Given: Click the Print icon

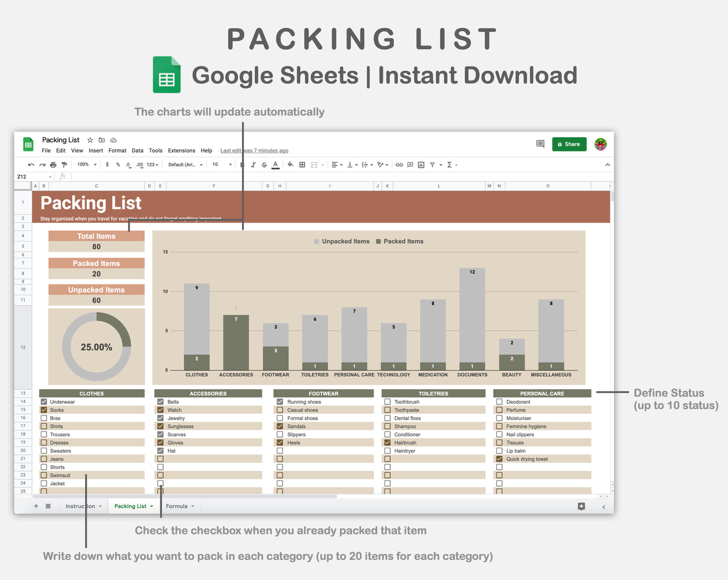Looking at the screenshot, I should [53, 164].
